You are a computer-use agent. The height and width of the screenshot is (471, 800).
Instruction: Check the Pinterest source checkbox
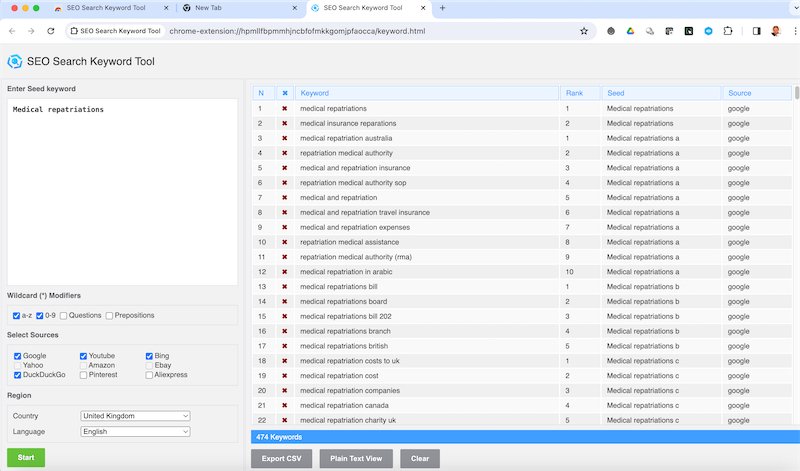tap(84, 375)
